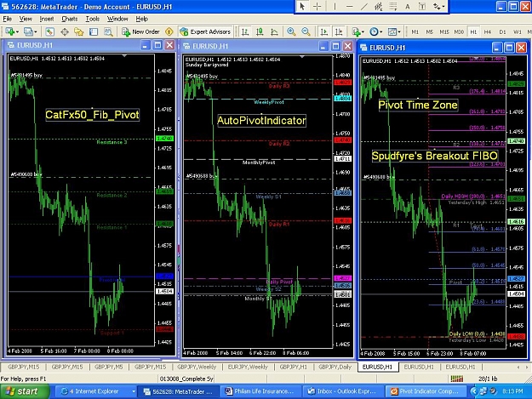
Task: Select the Spudfyre's Breakout FIBO chart label
Action: pos(435,156)
